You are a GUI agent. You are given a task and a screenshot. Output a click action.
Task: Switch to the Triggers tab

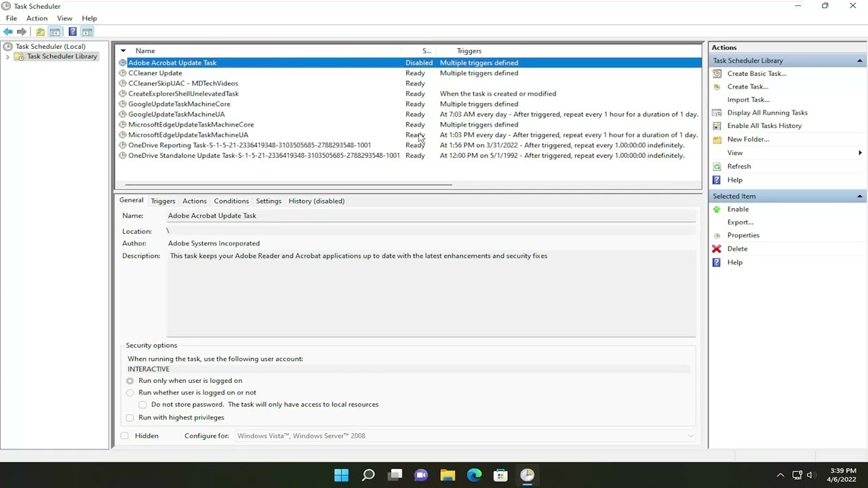tap(163, 201)
